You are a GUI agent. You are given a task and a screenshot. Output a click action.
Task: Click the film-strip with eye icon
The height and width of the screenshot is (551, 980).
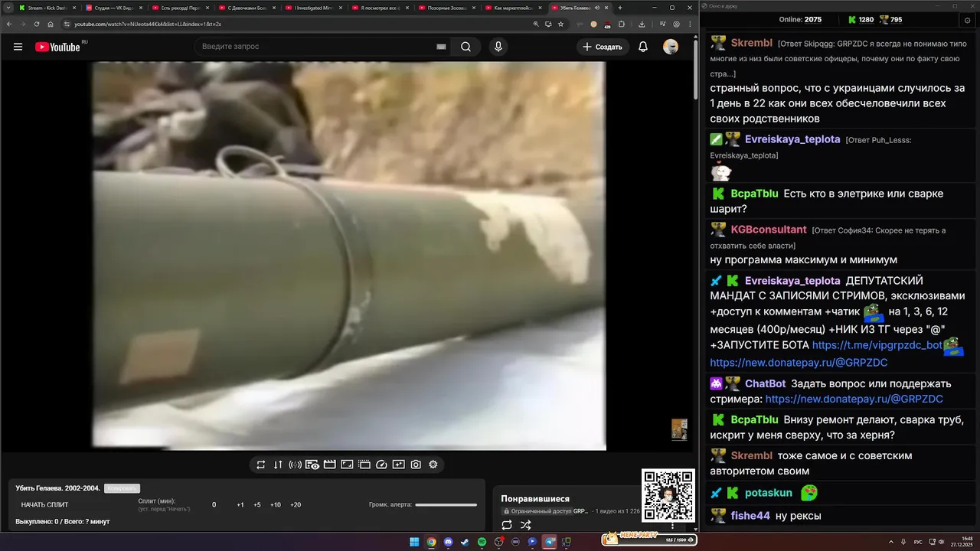[x=312, y=465]
